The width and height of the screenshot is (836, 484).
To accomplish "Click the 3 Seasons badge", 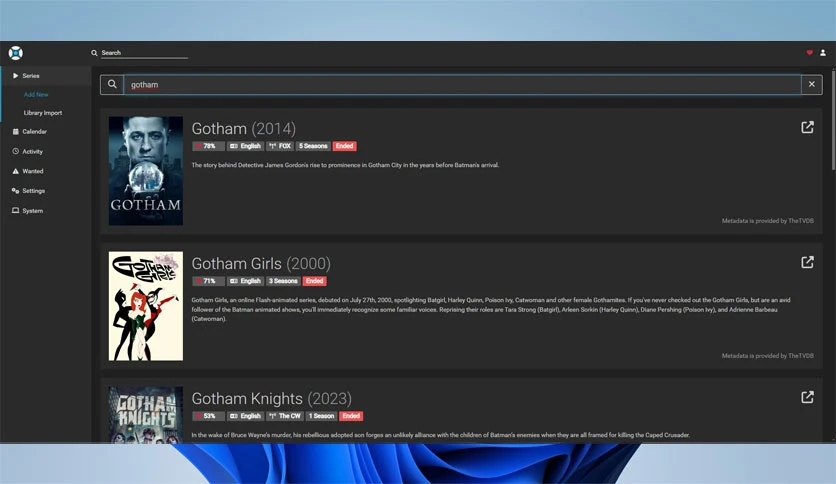I will point(283,281).
